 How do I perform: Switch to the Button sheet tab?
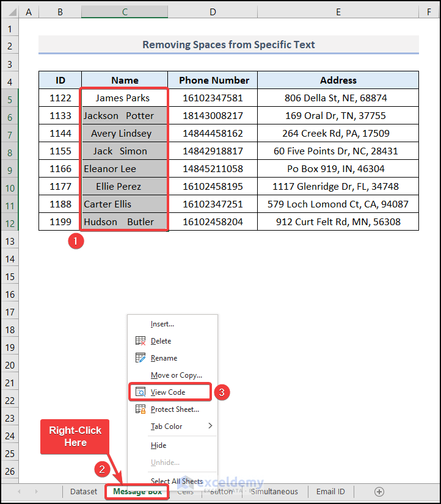point(222,491)
